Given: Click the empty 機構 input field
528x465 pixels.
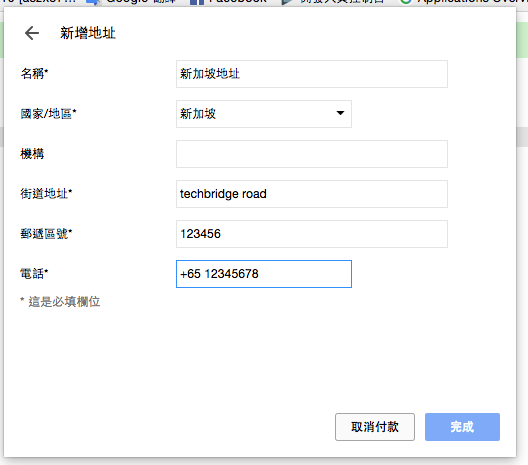Looking at the screenshot, I should pyautogui.click(x=312, y=154).
